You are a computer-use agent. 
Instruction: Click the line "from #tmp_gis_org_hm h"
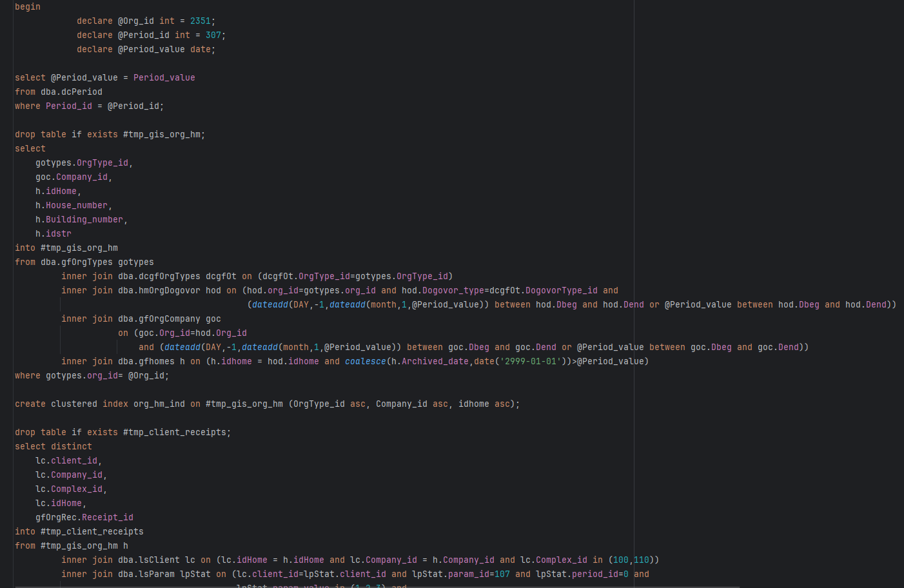(x=72, y=546)
